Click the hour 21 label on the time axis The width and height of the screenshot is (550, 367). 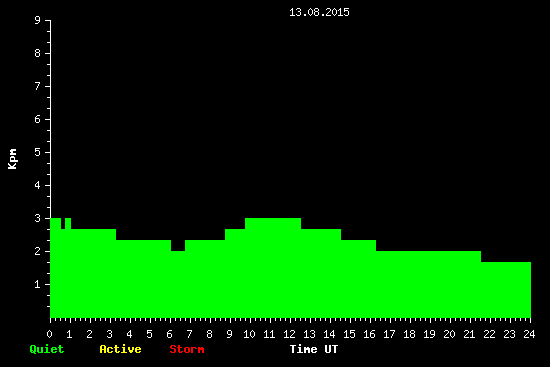pos(469,334)
